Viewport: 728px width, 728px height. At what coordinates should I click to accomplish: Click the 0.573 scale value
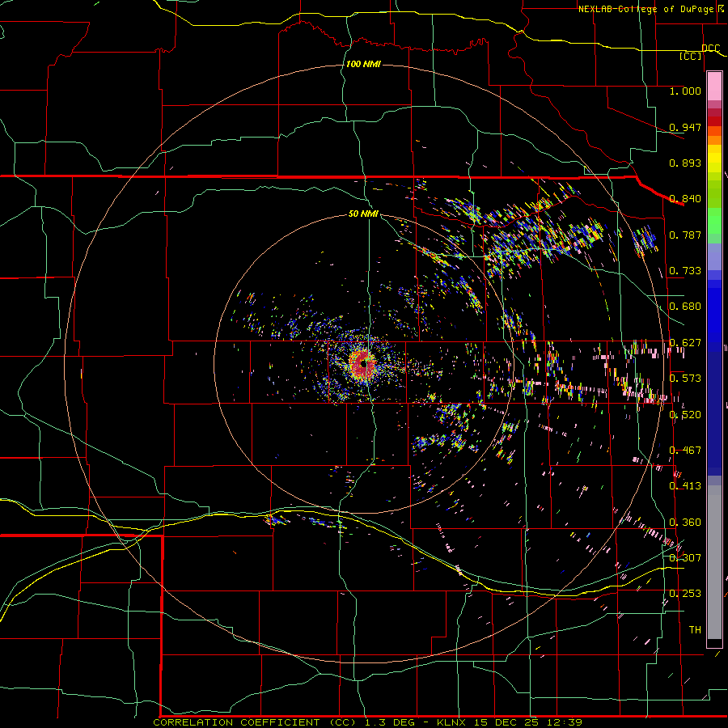[x=685, y=379]
